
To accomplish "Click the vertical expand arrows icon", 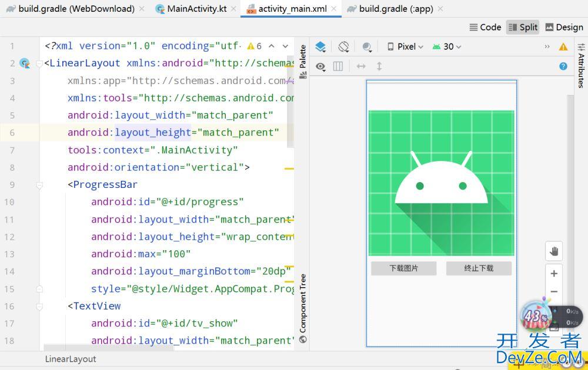I will (379, 66).
